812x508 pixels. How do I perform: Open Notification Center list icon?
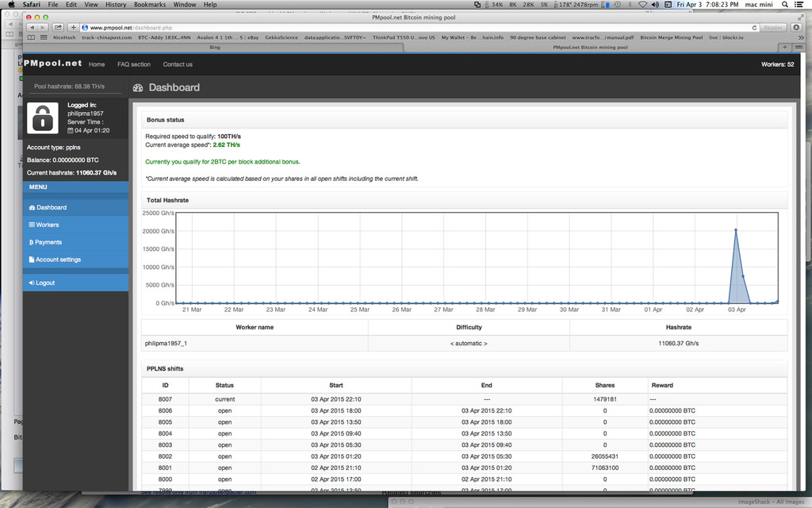pos(799,4)
